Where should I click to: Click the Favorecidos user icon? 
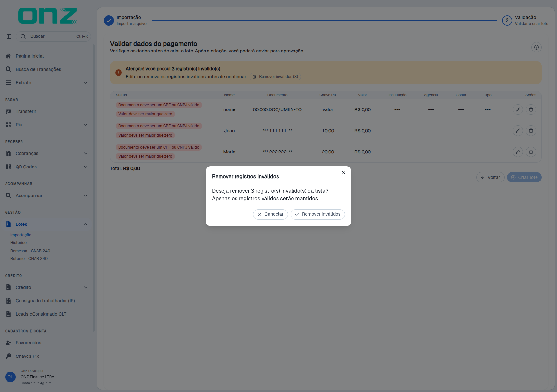tap(8, 343)
